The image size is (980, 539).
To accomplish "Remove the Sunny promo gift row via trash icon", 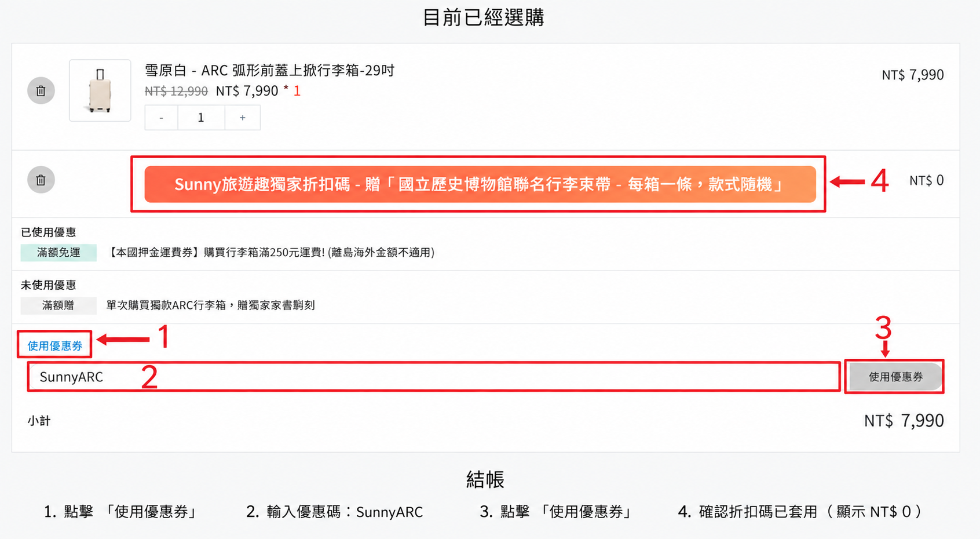I will 41,180.
